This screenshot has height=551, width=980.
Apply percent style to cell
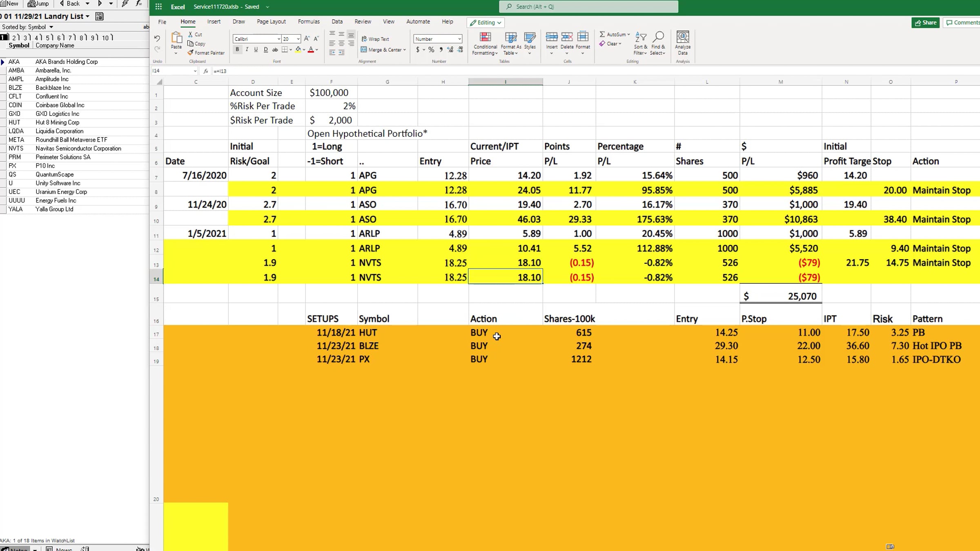431,50
